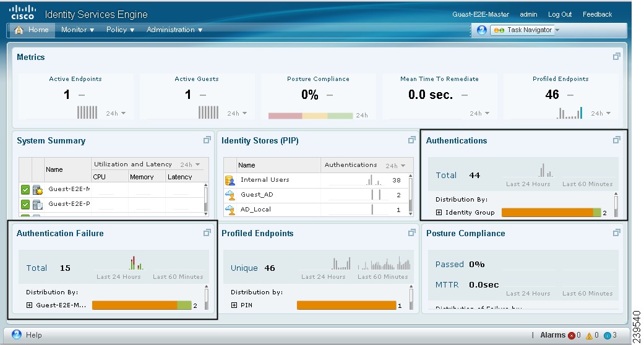
Task: Click the Identity Group orange distribution bar
Action: (547, 212)
